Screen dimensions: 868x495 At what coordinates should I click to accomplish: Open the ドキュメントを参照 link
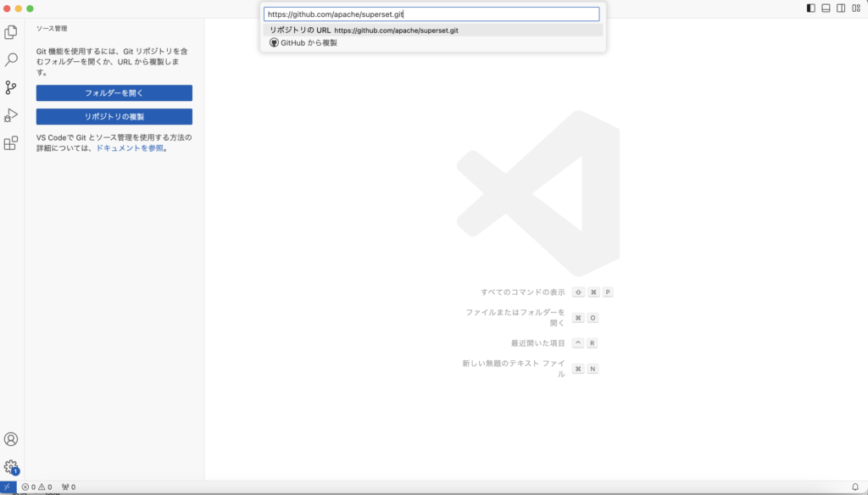129,147
